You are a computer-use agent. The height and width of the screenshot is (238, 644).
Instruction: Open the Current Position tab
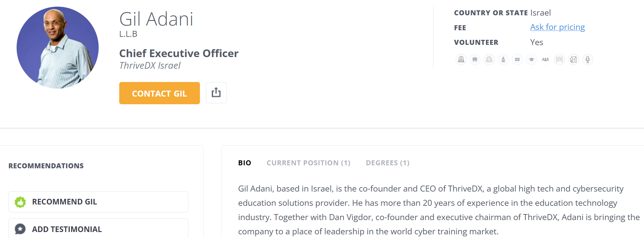[x=308, y=163]
